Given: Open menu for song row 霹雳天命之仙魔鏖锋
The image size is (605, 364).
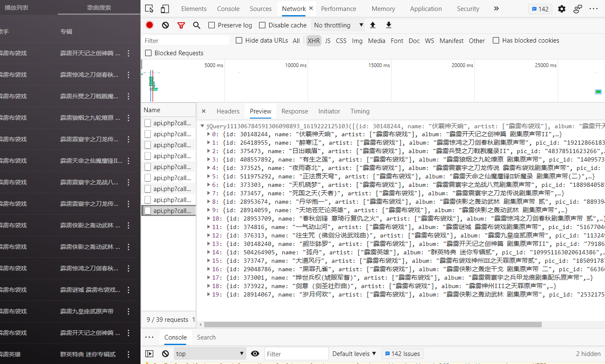Looking at the screenshot, I should [129, 161].
